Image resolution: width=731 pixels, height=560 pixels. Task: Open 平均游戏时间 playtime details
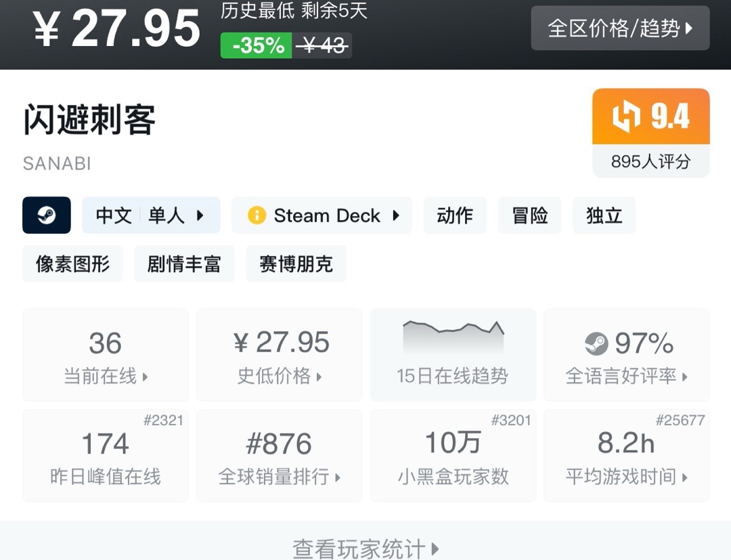click(x=627, y=455)
